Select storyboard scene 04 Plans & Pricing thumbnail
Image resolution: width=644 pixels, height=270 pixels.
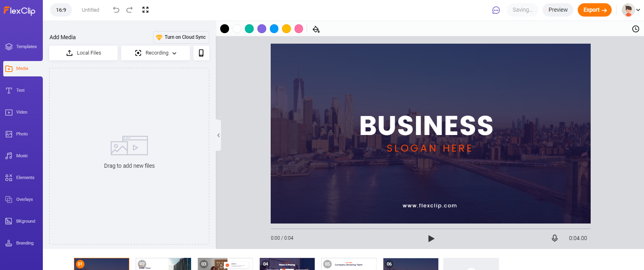pyautogui.click(x=287, y=264)
